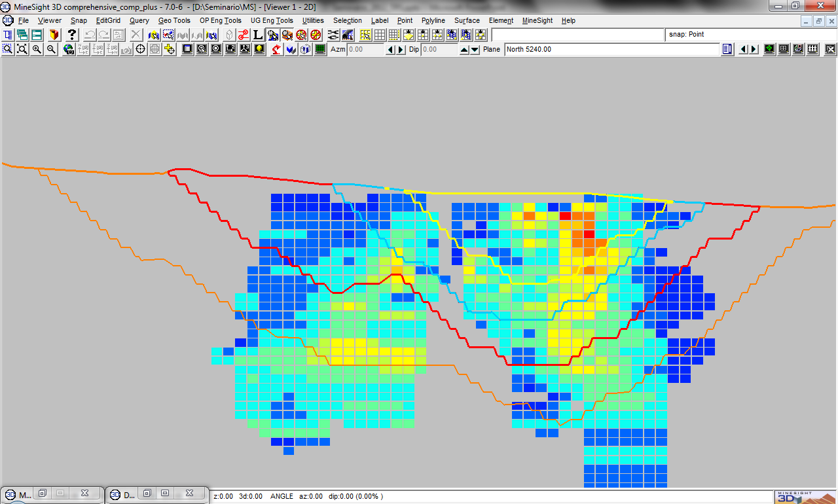Open the Viewer menu
This screenshot has height=504, width=838.
(x=50, y=20)
